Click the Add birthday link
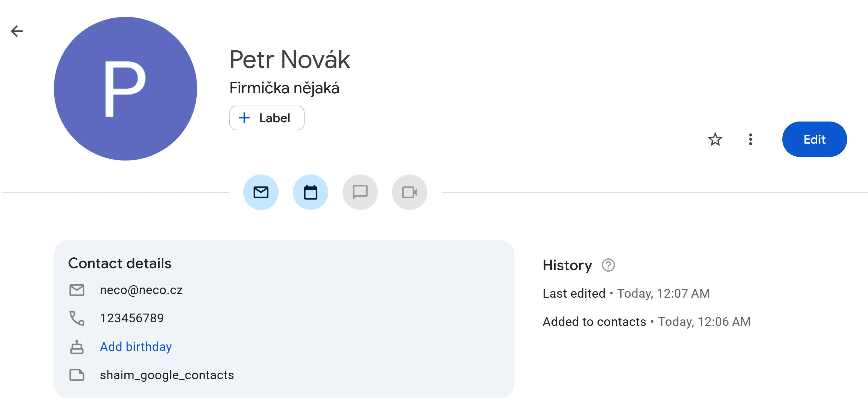The width and height of the screenshot is (868, 413). 136,347
